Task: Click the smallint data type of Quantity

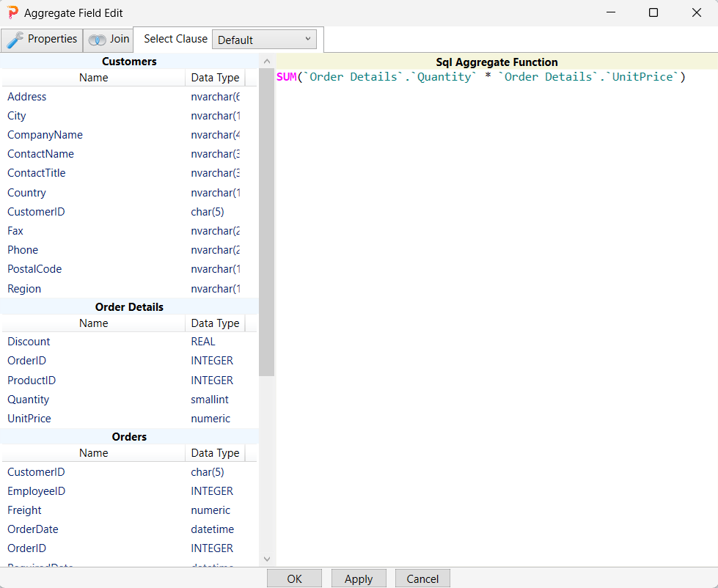Action: pos(210,400)
